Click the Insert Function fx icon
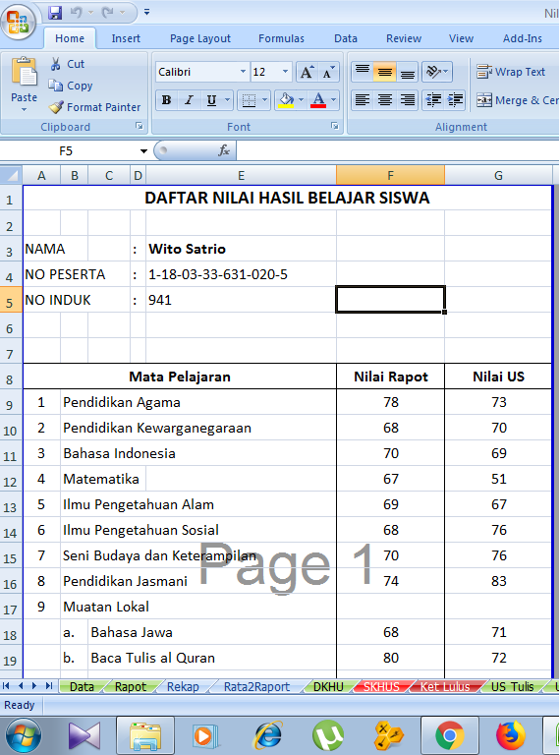The height and width of the screenshot is (755, 560). tap(224, 150)
